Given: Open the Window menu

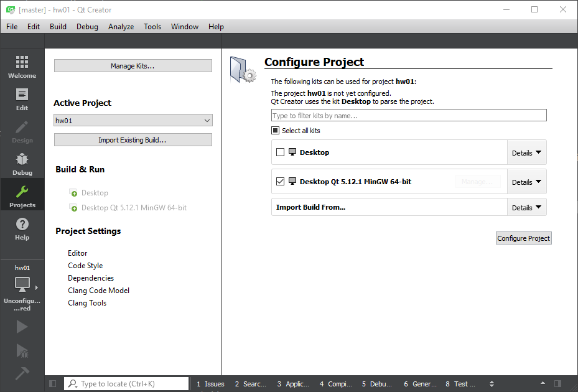Looking at the screenshot, I should click(185, 27).
